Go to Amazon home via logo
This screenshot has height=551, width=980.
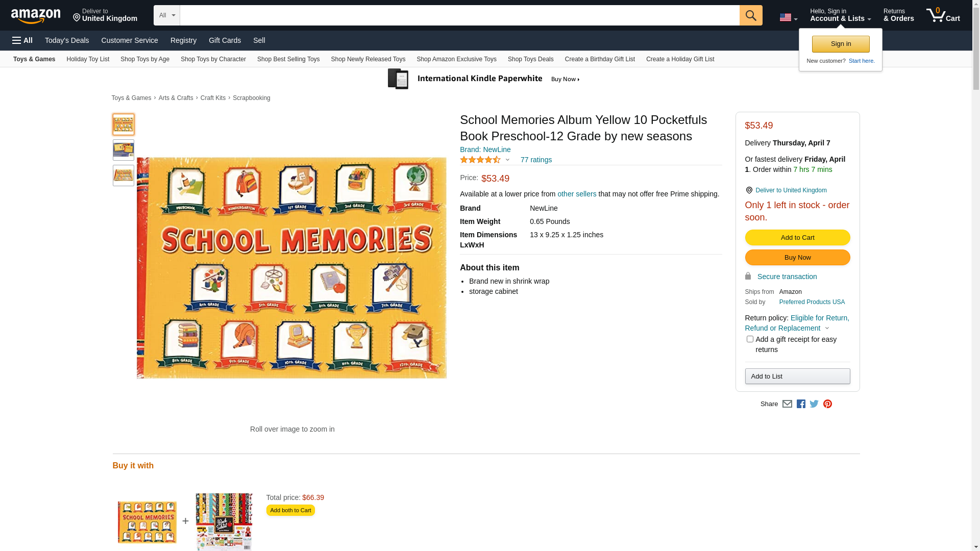[36, 16]
